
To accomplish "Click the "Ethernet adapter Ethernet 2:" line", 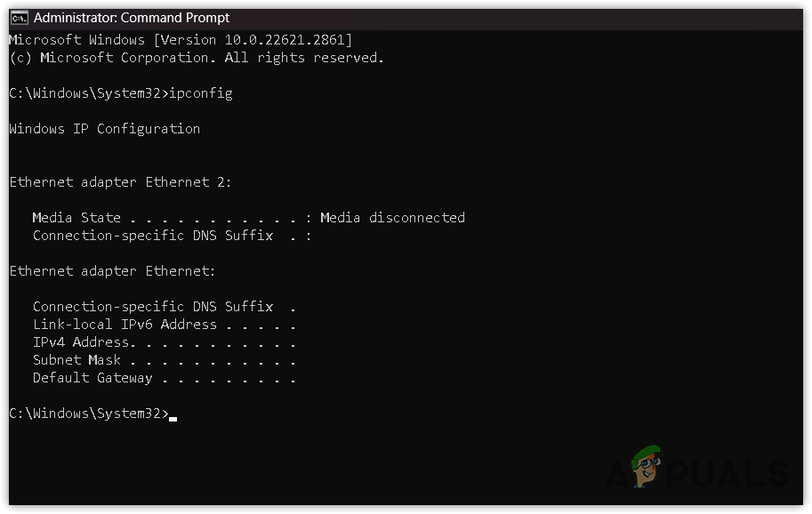I will 120,182.
